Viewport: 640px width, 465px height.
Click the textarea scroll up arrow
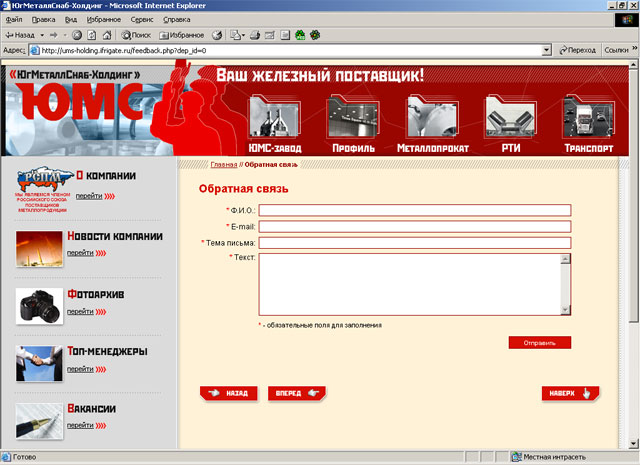coord(565,259)
